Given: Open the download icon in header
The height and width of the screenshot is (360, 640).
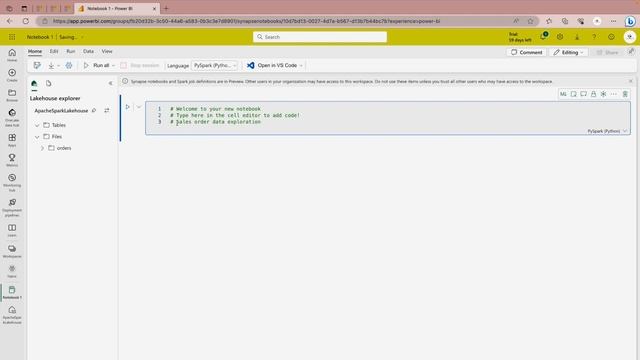Looking at the screenshot, I should [577, 37].
